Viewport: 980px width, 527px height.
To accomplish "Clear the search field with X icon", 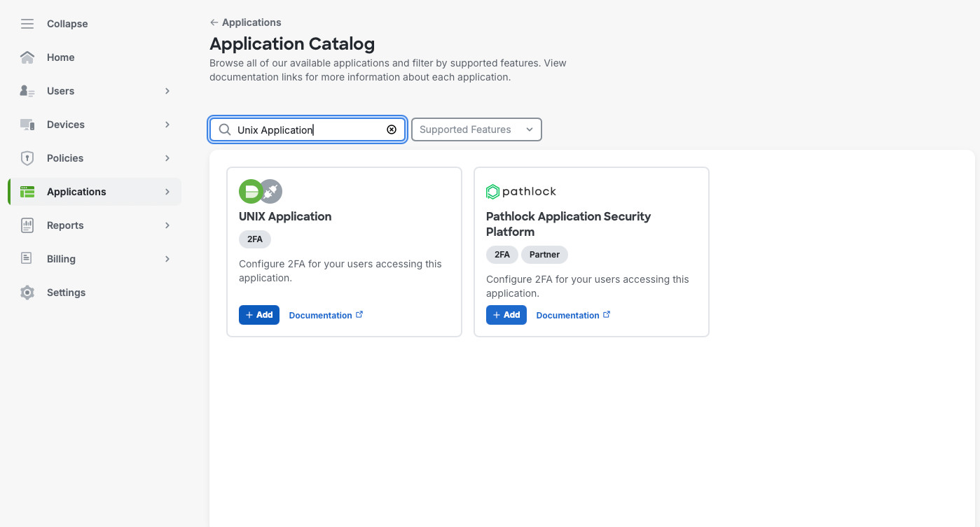I will tap(392, 129).
